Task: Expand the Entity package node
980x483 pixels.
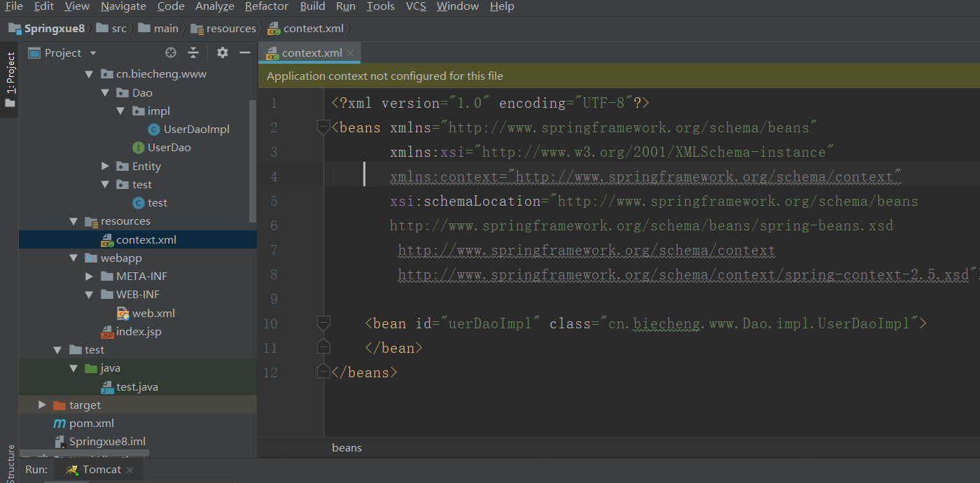Action: [x=105, y=166]
